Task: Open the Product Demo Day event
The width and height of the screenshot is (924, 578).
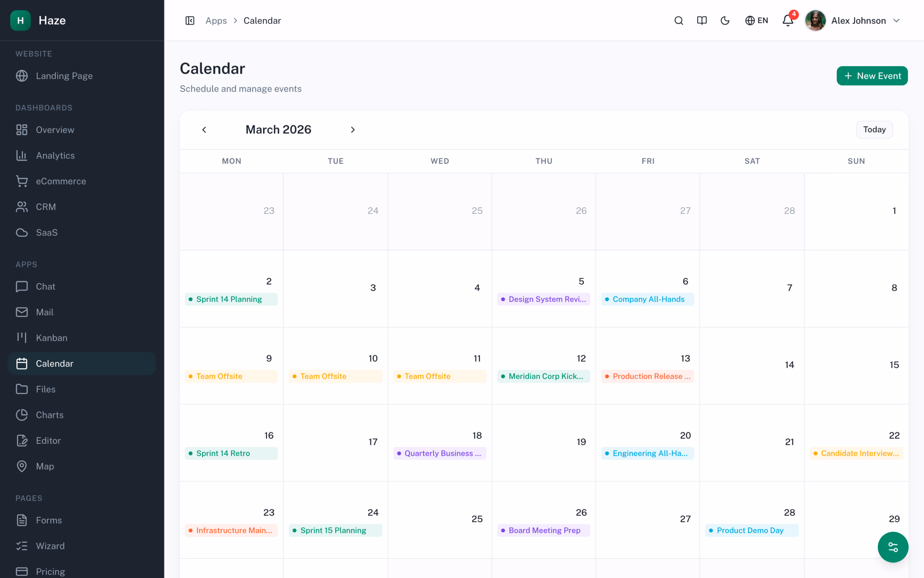Action: 752,530
